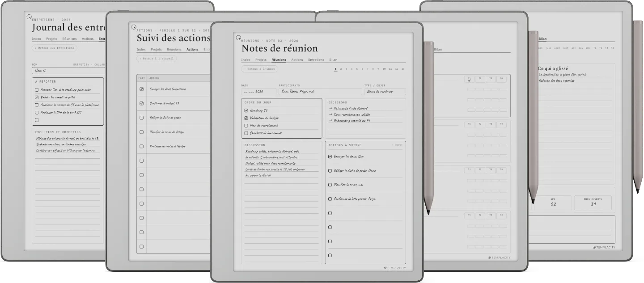Open Index tab on Journal des entretiens
The image size is (644, 283).
[37, 39]
